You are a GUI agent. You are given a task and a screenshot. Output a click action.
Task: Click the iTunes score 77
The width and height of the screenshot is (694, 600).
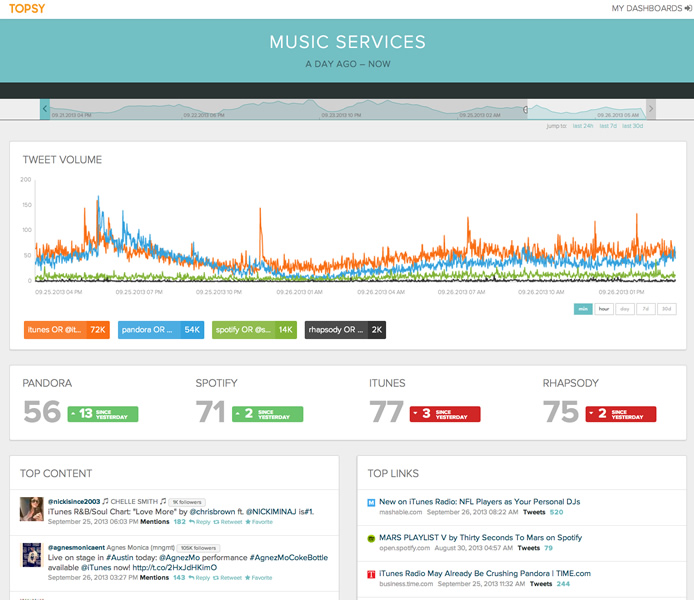tap(386, 412)
